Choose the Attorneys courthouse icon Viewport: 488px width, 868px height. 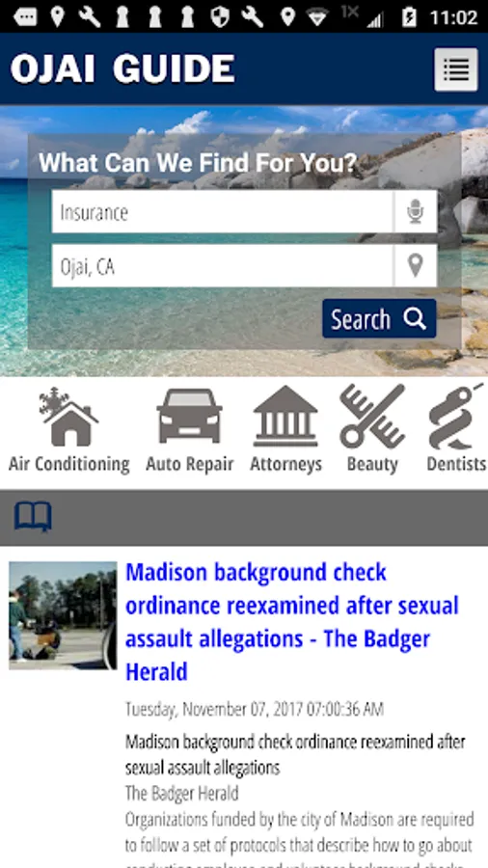tap(285, 417)
